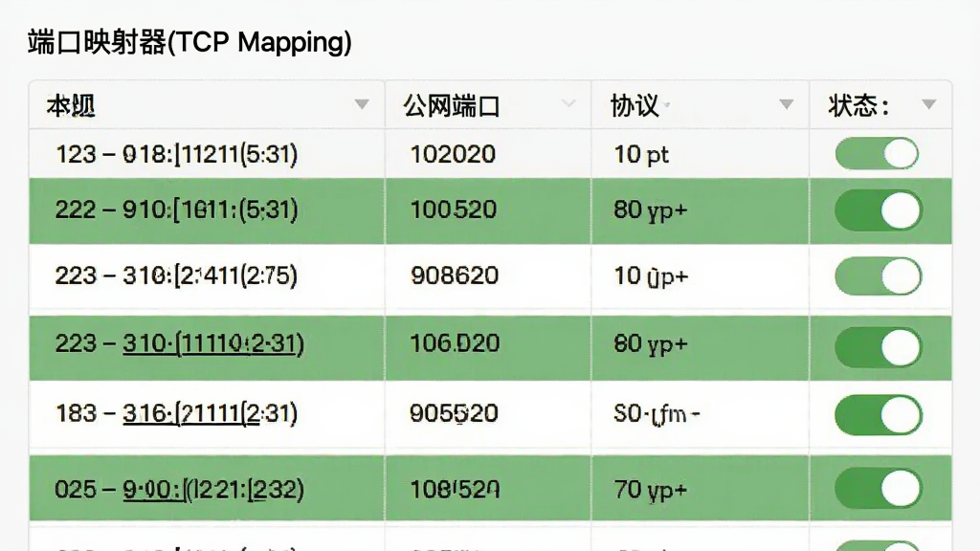Viewport: 980px width, 551px height.
Task: Open the first column header dropdown arrow
Action: [361, 104]
